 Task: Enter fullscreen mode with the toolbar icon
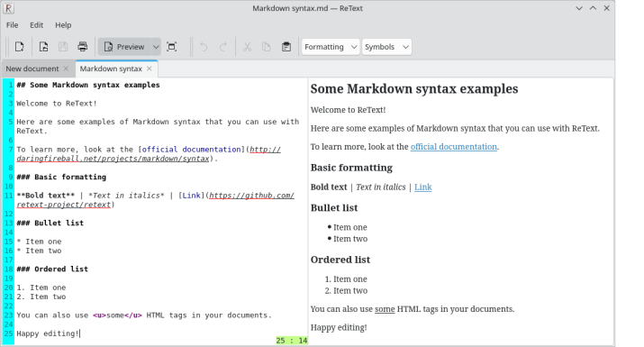(x=172, y=47)
